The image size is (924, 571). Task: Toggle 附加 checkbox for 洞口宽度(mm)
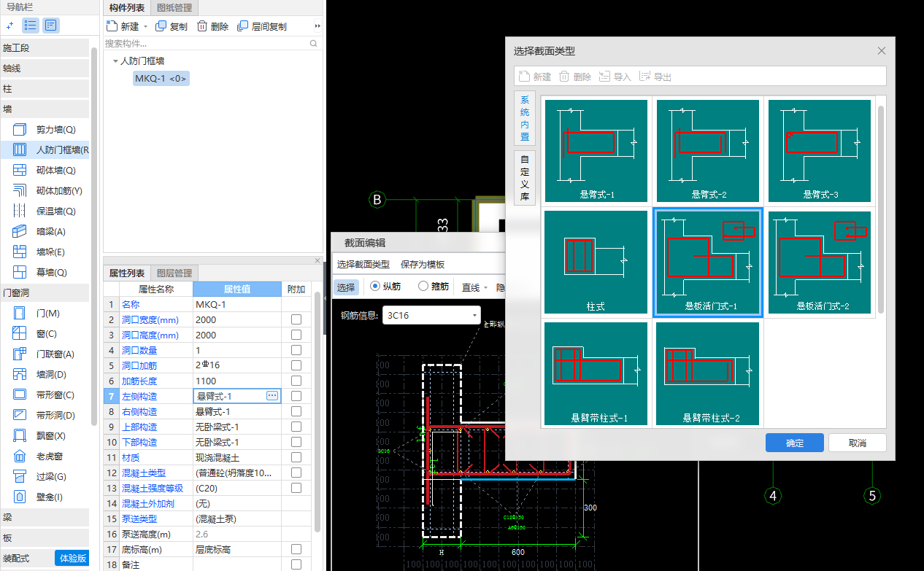296,319
